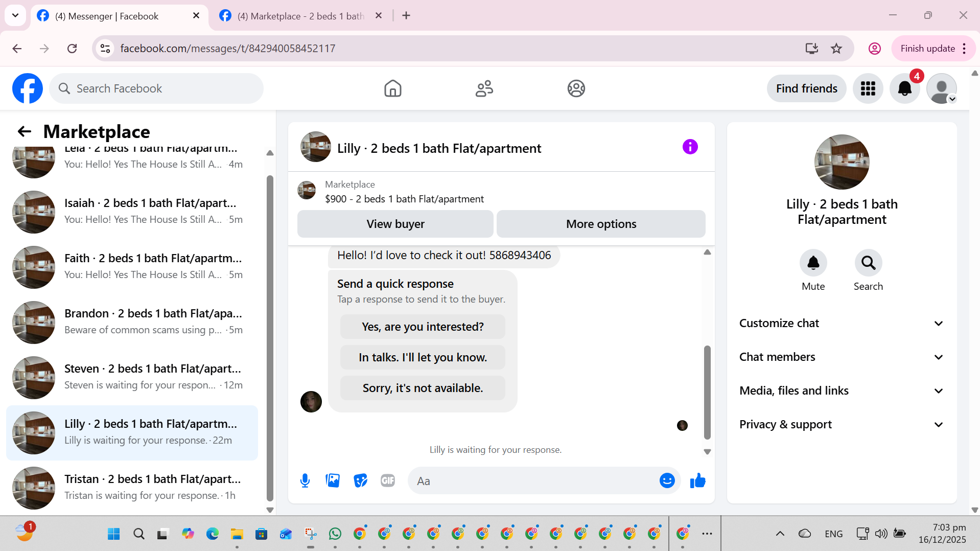Open the emoji picker smiley

[x=667, y=480]
